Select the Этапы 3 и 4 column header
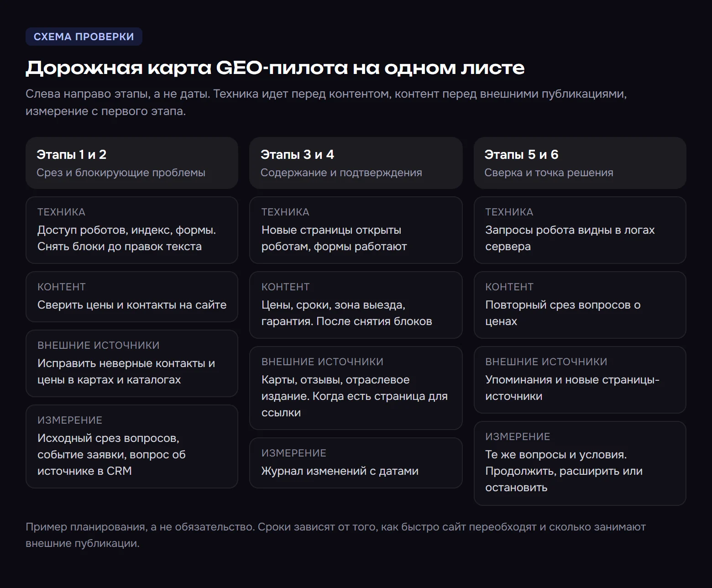Viewport: 712px width, 588px height. pyautogui.click(x=356, y=163)
